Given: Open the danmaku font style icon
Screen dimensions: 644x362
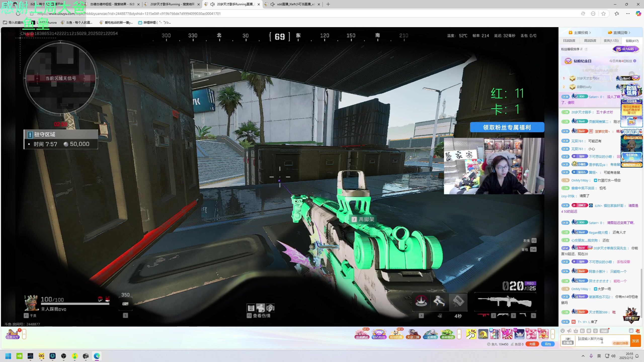Looking at the screenshot, I should click(x=576, y=331).
